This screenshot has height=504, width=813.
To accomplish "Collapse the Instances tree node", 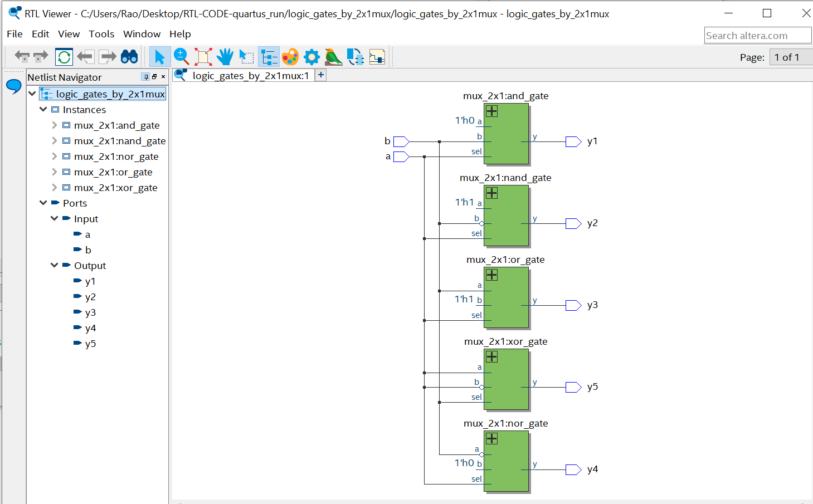I will 43,110.
